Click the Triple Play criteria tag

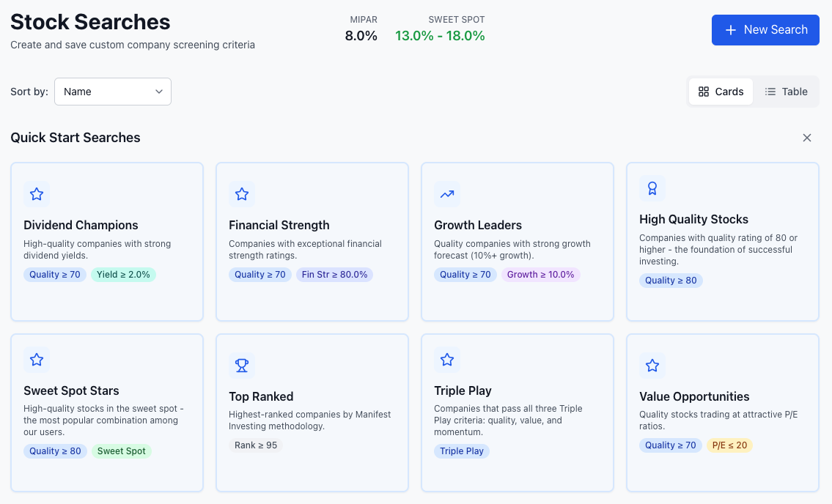[x=462, y=451]
